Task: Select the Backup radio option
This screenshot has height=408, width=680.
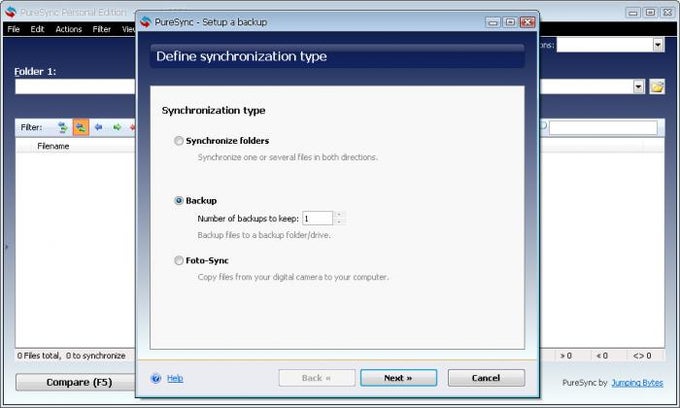Action: click(x=178, y=200)
